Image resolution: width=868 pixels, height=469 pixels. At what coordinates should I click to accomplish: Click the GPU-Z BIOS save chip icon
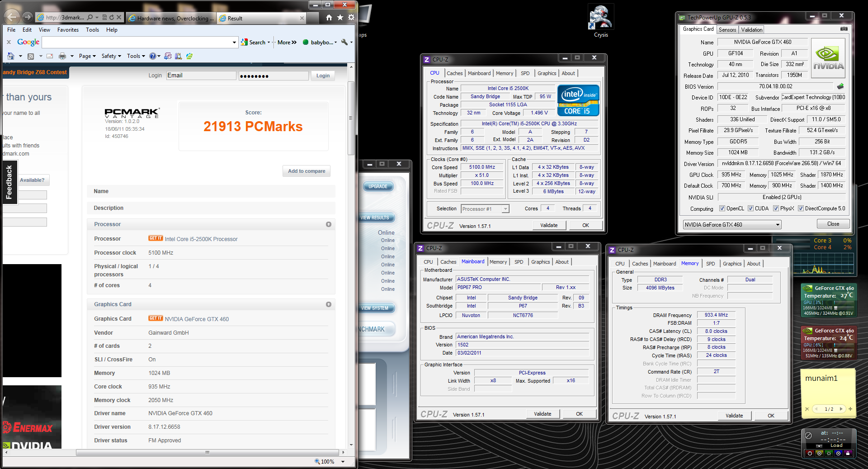[840, 86]
